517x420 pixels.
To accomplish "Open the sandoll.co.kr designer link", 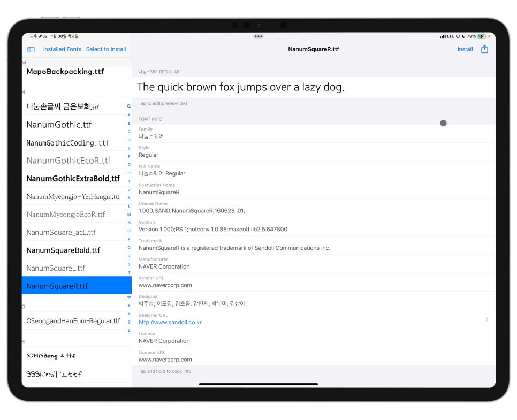I will (170, 323).
